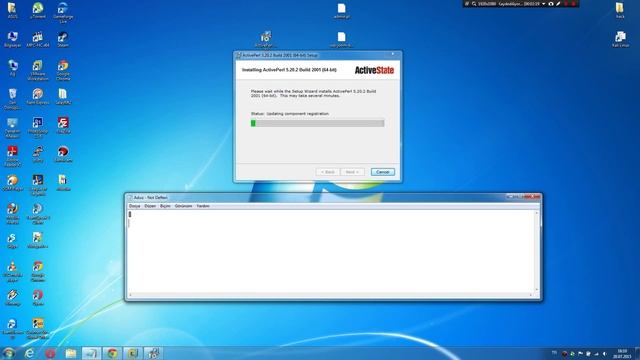The width and height of the screenshot is (640, 360).
Task: Select the Paint Express desktop icon
Action: tap(38, 97)
